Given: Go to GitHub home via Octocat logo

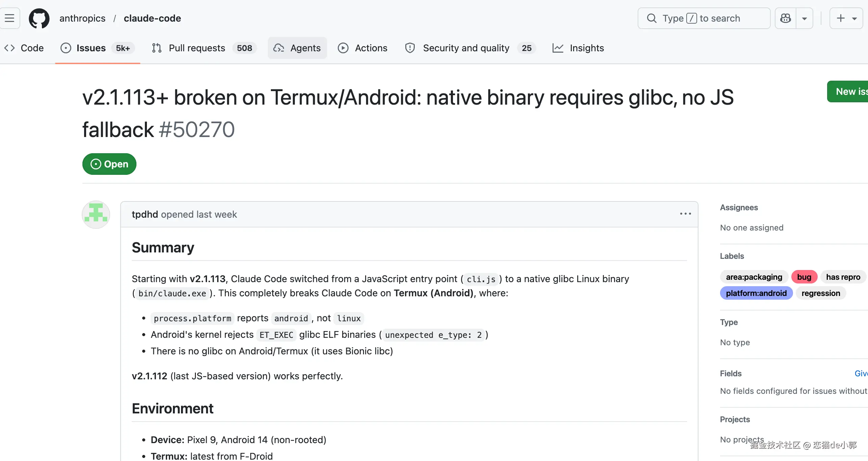Looking at the screenshot, I should (x=39, y=18).
